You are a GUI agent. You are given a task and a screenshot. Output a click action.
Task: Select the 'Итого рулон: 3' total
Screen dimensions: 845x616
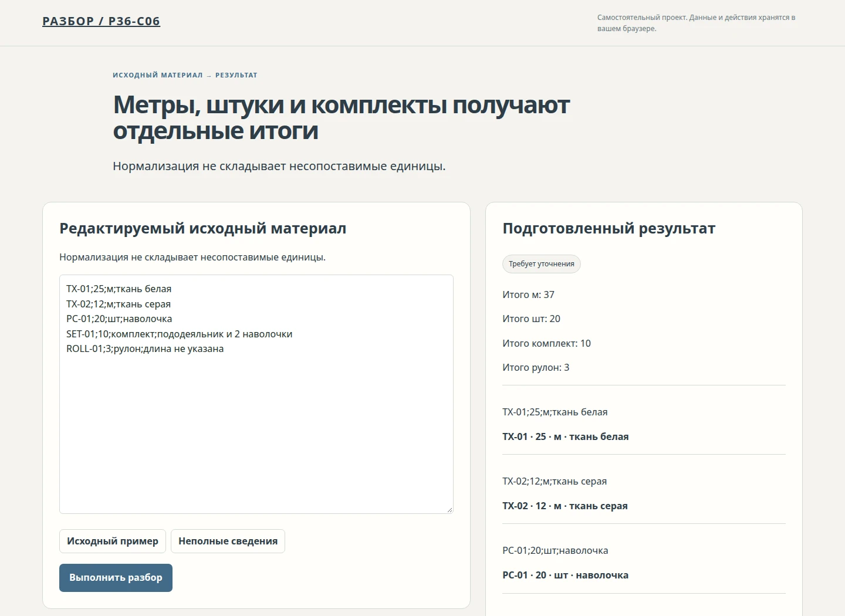click(x=536, y=367)
